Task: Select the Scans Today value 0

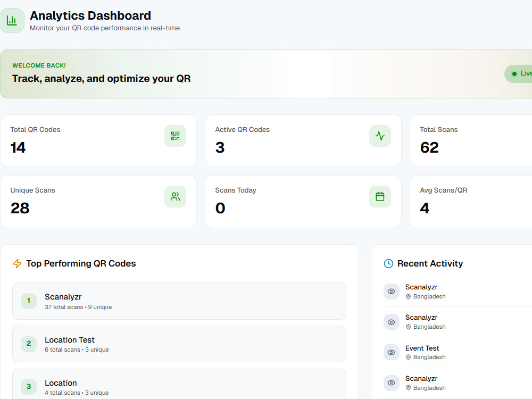Action: pyautogui.click(x=220, y=208)
